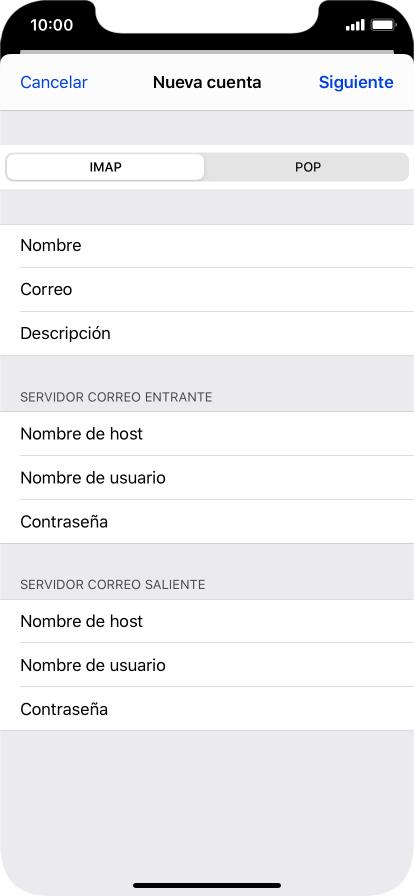Tap Siguiente to continue
Viewport: 414px width, 896px height.
(x=356, y=82)
